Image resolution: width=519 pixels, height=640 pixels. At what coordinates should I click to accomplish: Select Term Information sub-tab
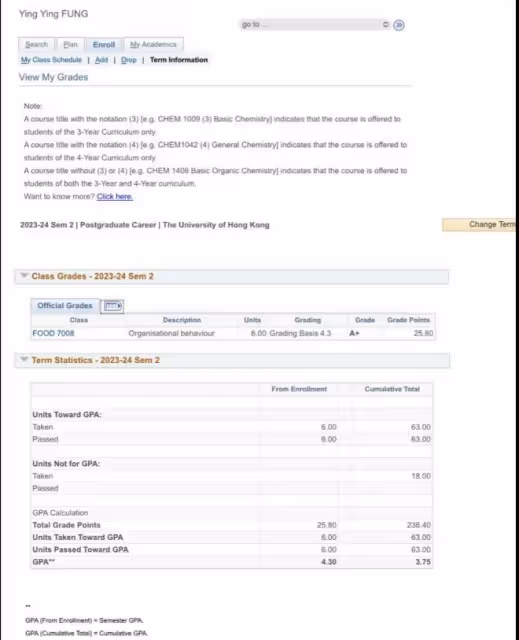(x=179, y=60)
